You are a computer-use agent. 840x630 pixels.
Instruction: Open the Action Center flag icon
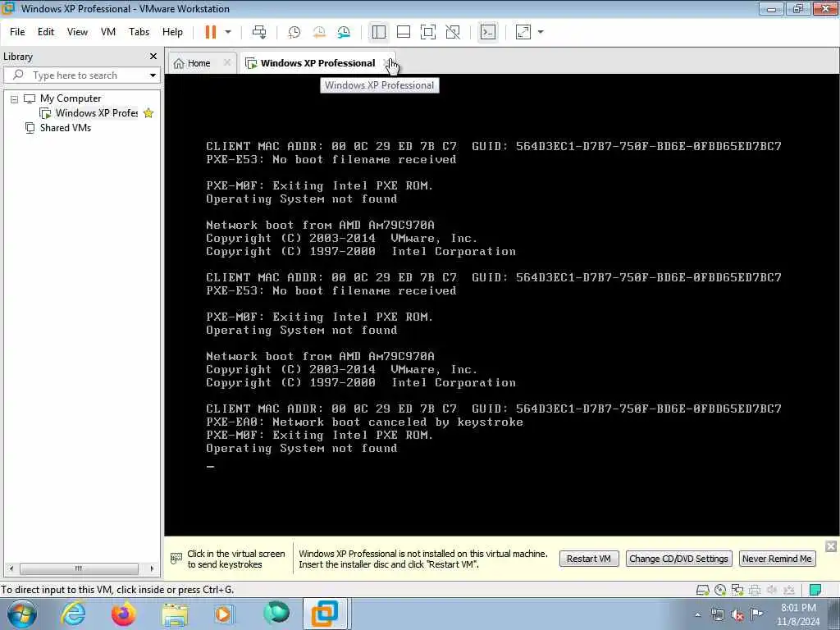757,614
